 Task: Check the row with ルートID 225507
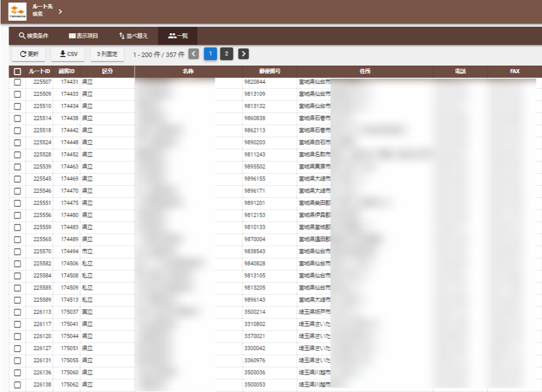(17, 82)
